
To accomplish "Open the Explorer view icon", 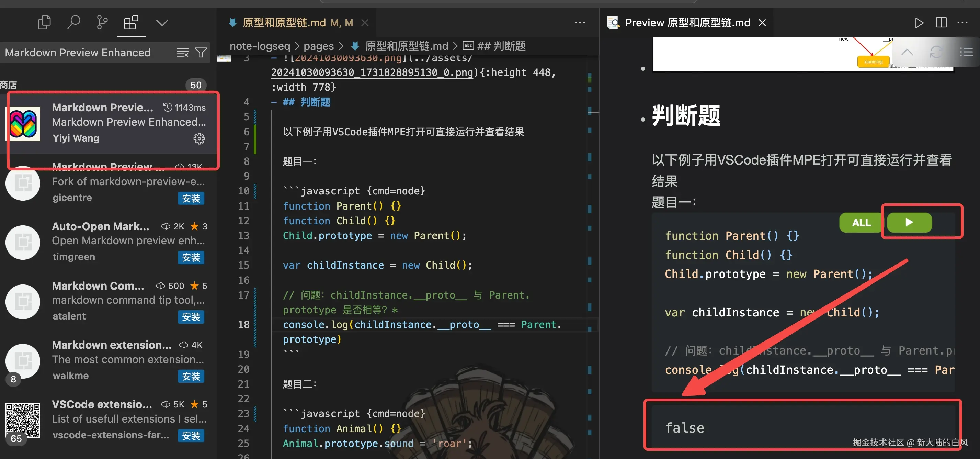I will 44,22.
